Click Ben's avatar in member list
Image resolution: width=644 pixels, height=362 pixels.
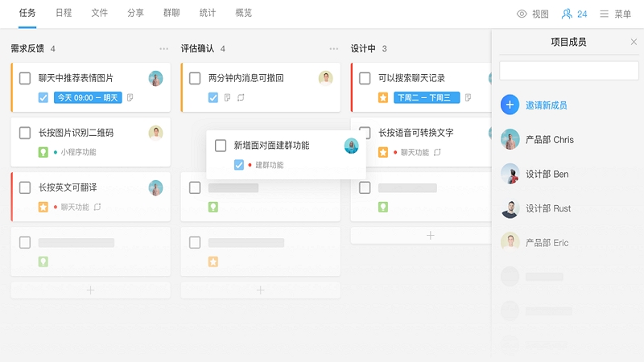pyautogui.click(x=510, y=174)
